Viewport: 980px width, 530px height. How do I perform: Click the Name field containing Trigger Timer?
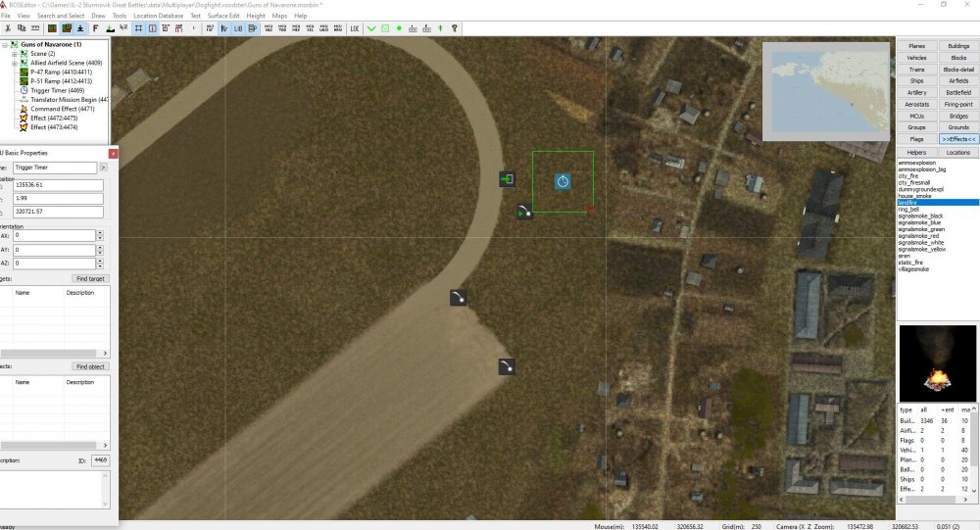(x=55, y=168)
